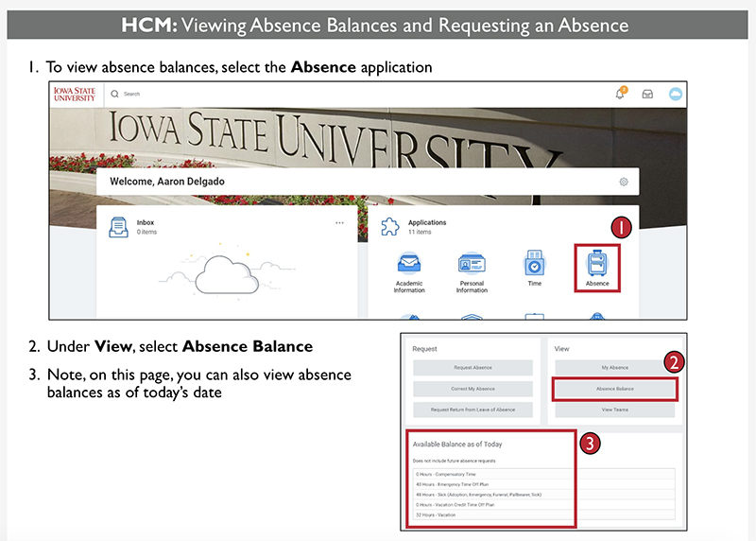Viewport: 756px width, 541px height.
Task: Click the search magnifier icon
Action: click(x=114, y=95)
